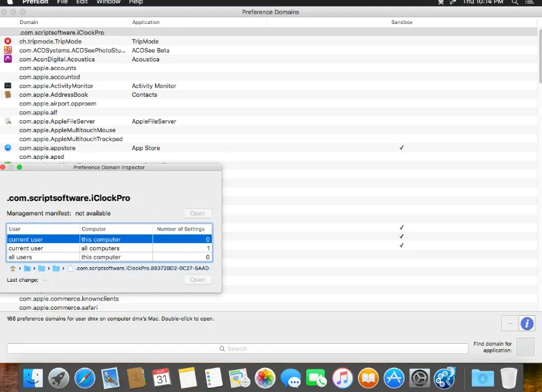
Task: Open the File menu
Action: coord(62,2)
